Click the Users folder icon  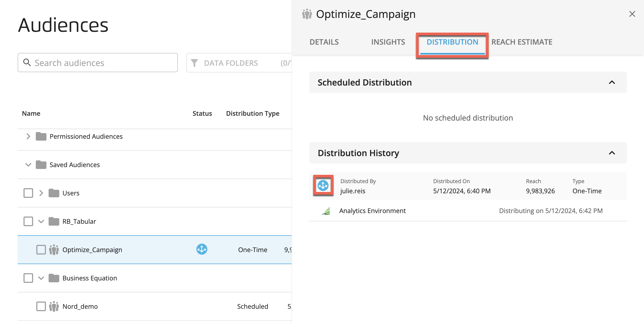click(54, 193)
